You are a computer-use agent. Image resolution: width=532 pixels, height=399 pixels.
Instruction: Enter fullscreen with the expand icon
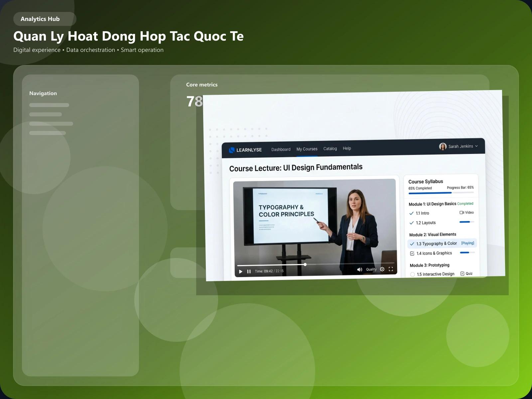391,269
